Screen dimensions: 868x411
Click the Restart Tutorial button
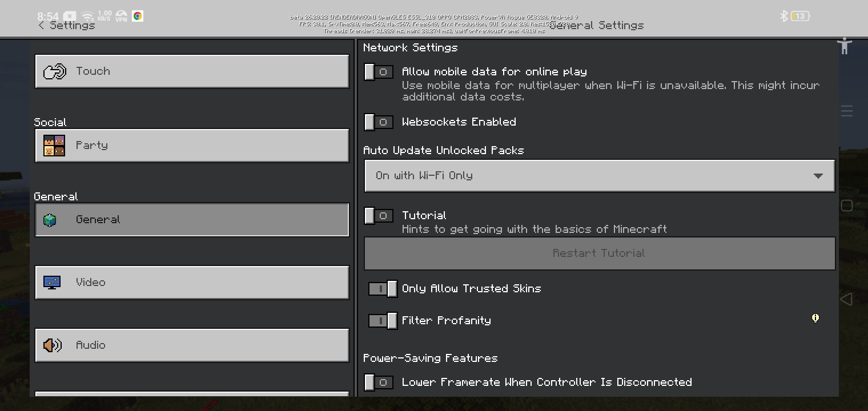point(600,253)
